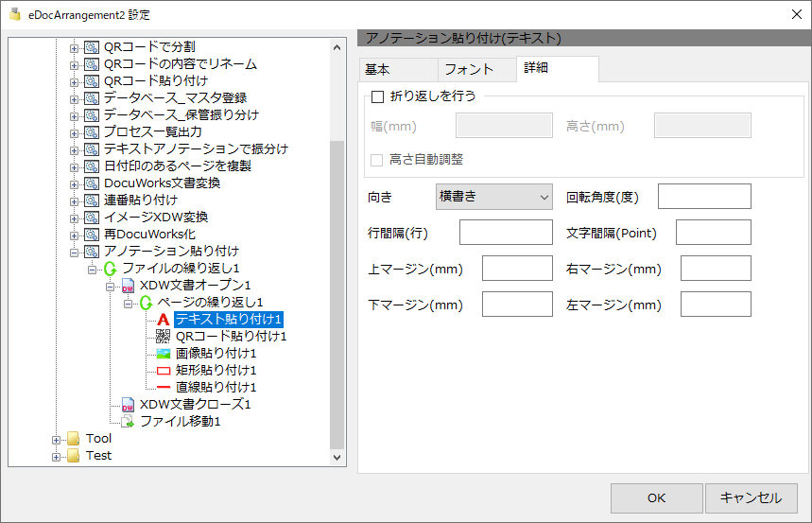This screenshot has width=812, height=523.
Task: Click the picture icon of 画像貼り付け1
Action: 164,354
